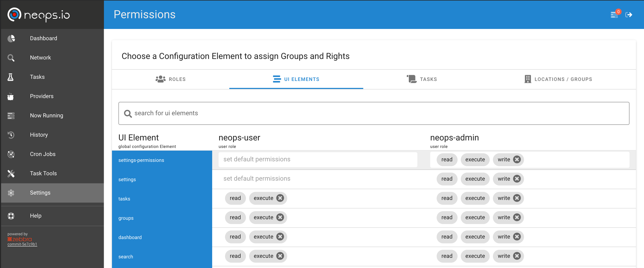Screen dimensions: 644x268
Task: Click the Tasks flask icon
Action: 10,77
